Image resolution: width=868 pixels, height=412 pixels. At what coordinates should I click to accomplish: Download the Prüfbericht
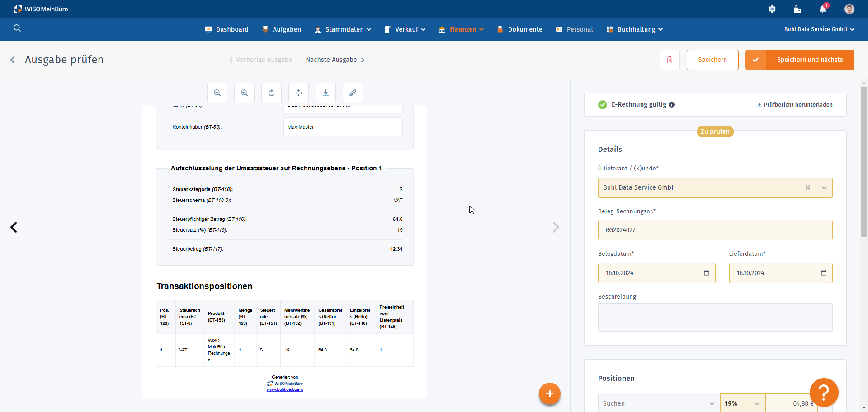coord(795,105)
